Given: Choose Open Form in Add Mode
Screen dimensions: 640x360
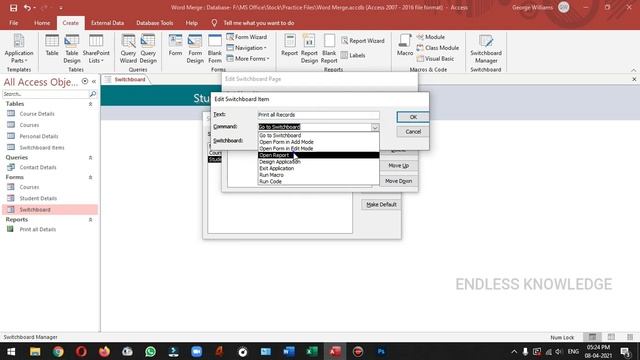Looking at the screenshot, I should pos(318,142).
